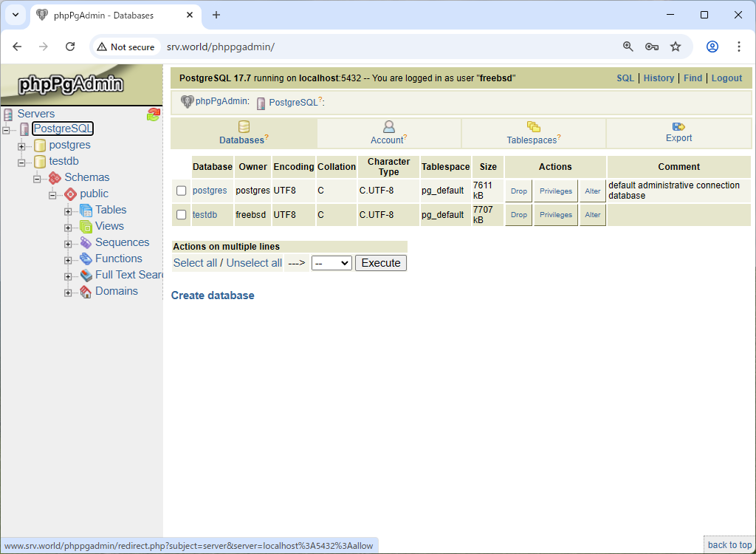The height and width of the screenshot is (554, 756).
Task: Drop the testdb database
Action: (519, 215)
